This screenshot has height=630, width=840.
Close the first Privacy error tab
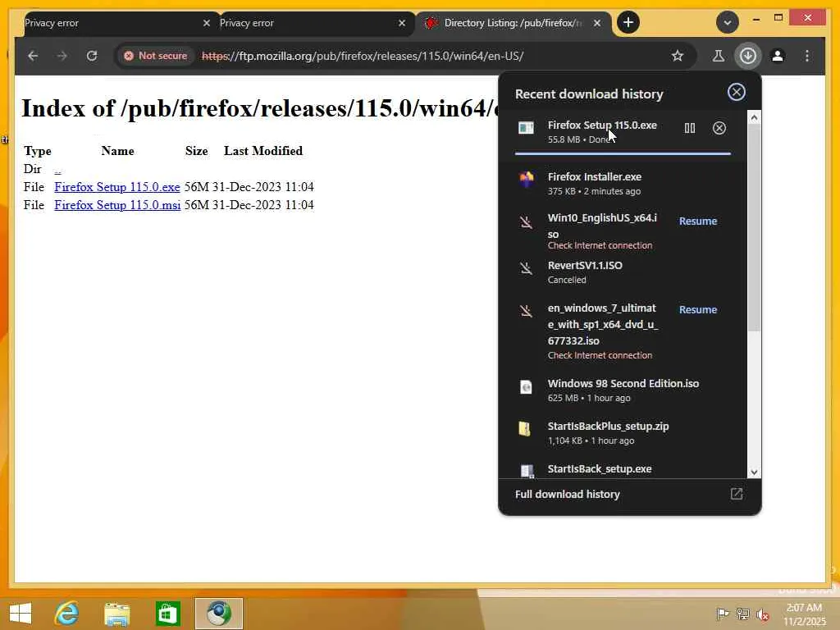[x=207, y=23]
